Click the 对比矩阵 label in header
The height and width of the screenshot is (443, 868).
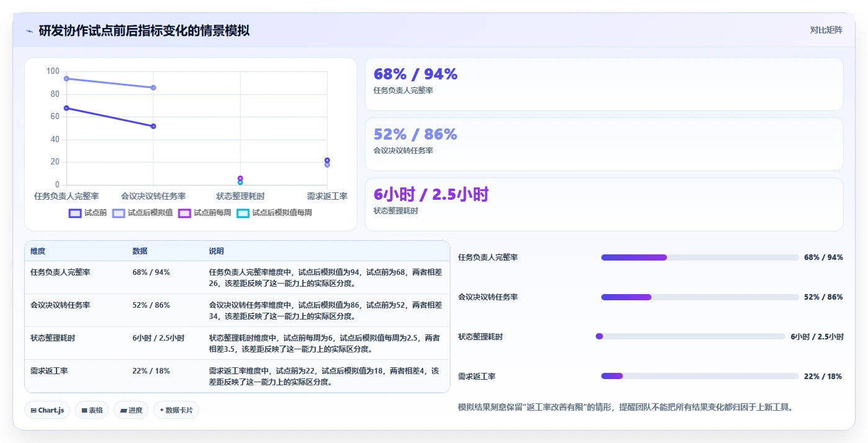tap(826, 30)
